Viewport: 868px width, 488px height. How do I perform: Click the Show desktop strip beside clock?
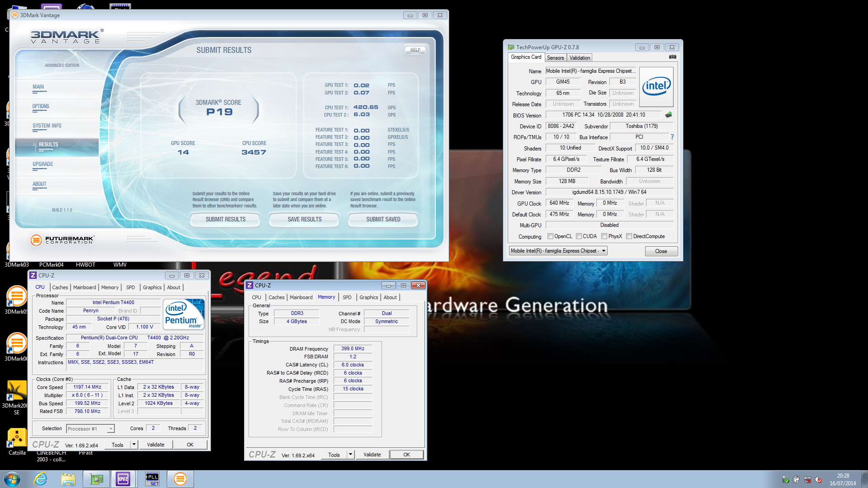(864, 479)
